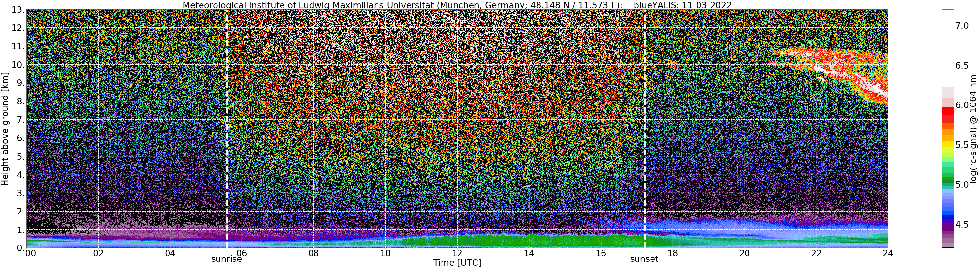Click the '12.' height tick label
The height and width of the screenshot is (269, 980).
coord(18,28)
